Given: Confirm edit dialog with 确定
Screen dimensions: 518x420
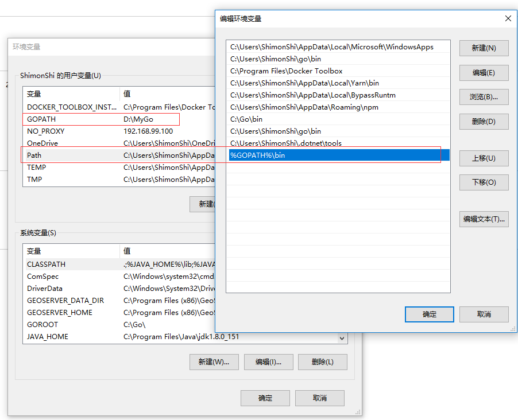Looking at the screenshot, I should 429,314.
